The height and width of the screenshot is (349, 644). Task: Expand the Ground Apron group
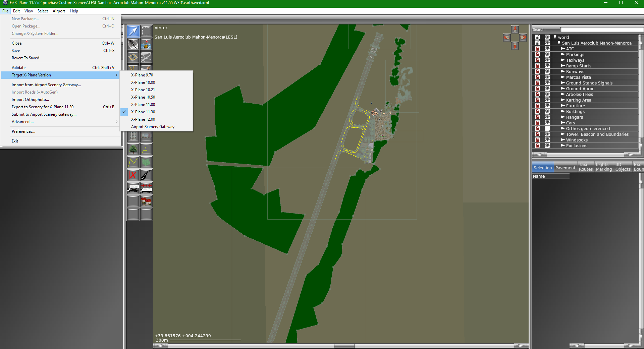[563, 89]
